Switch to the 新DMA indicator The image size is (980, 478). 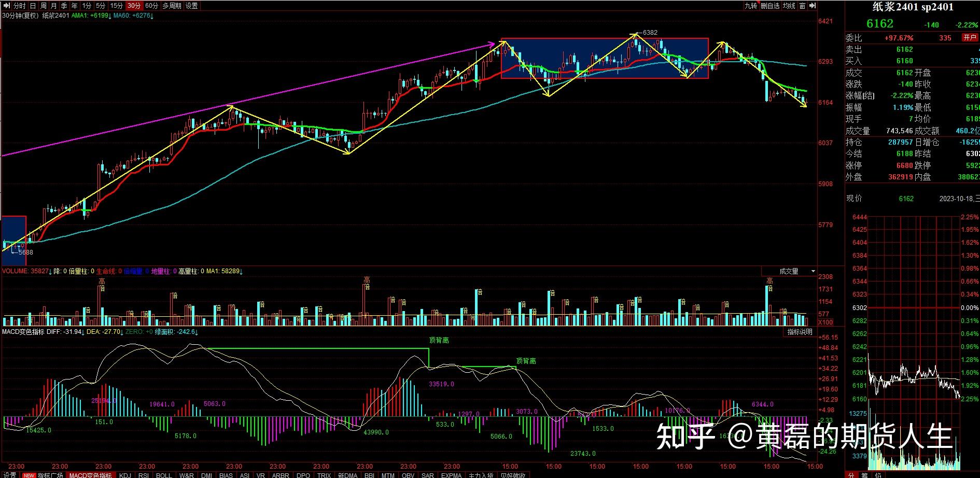[347, 474]
